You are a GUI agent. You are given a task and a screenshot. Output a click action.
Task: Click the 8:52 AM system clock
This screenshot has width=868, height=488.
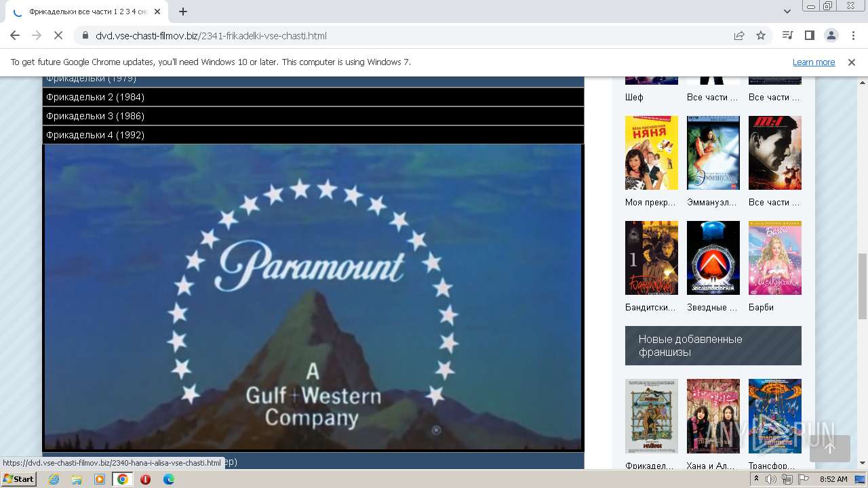pos(833,479)
